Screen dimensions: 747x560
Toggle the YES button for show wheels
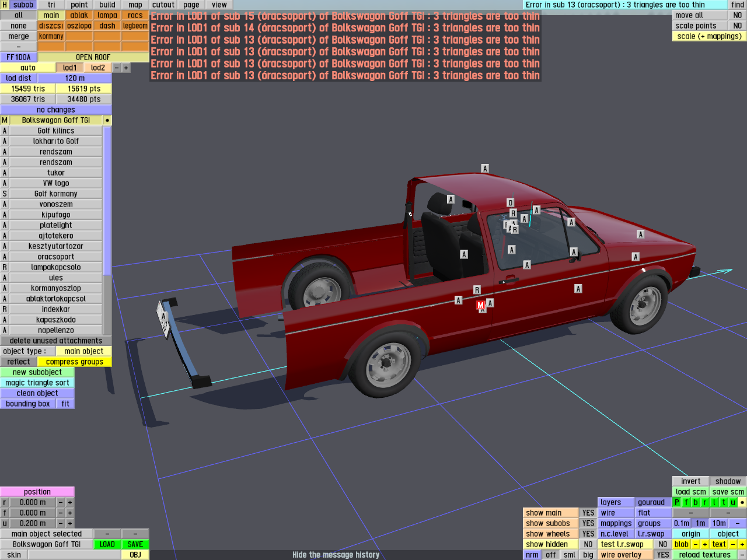coord(588,534)
